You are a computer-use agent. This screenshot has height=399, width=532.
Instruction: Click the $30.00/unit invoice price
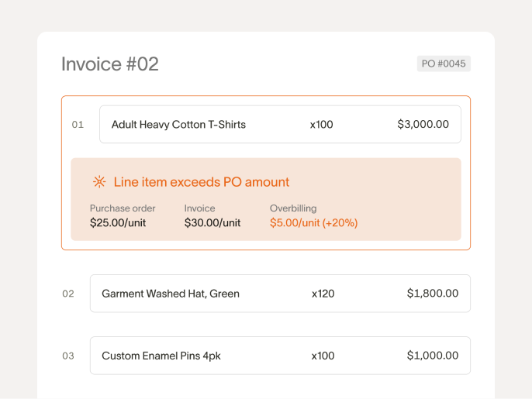(212, 222)
